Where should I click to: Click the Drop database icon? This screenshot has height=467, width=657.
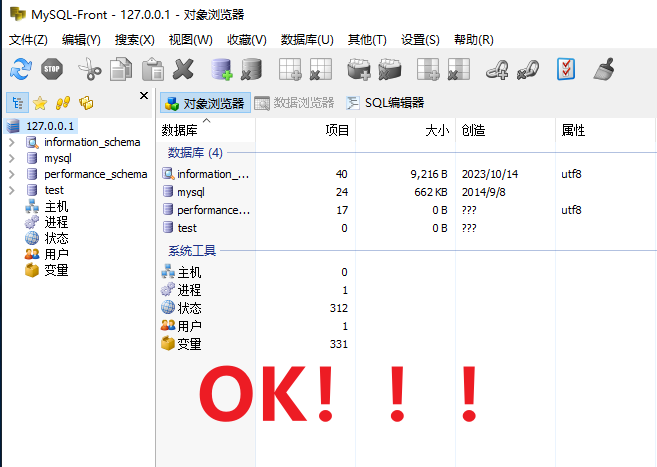(251, 69)
